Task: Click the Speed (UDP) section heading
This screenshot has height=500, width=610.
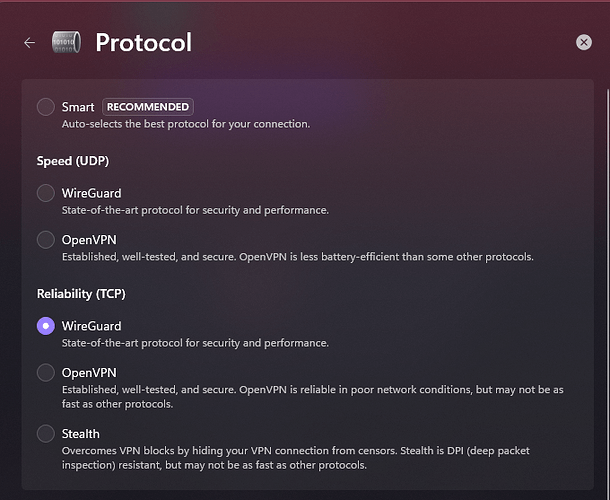Action: [73, 161]
